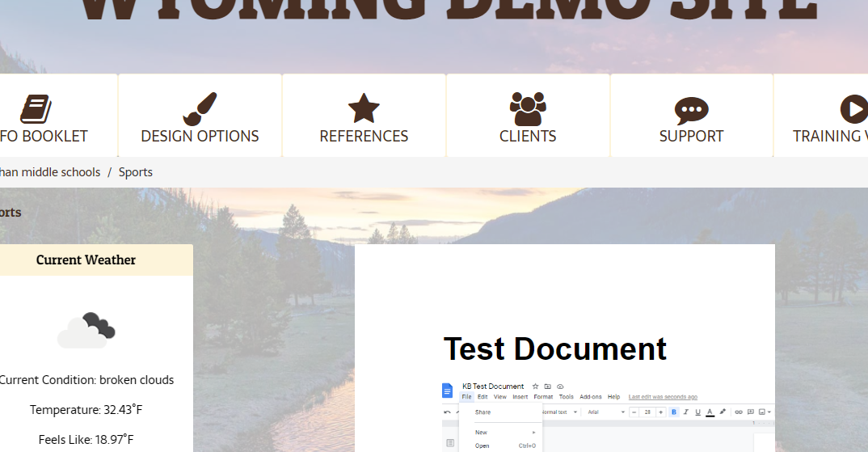The image size is (868, 452).
Task: Show the document outline icon
Action: pyautogui.click(x=450, y=442)
